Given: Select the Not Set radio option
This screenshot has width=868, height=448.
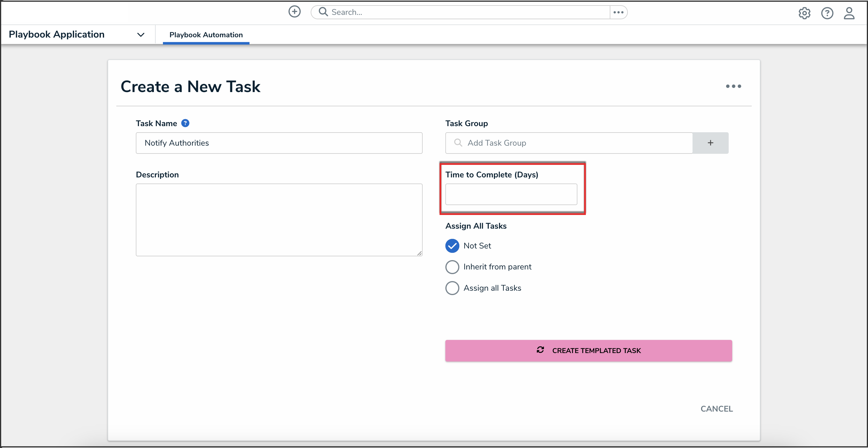Looking at the screenshot, I should pos(452,246).
